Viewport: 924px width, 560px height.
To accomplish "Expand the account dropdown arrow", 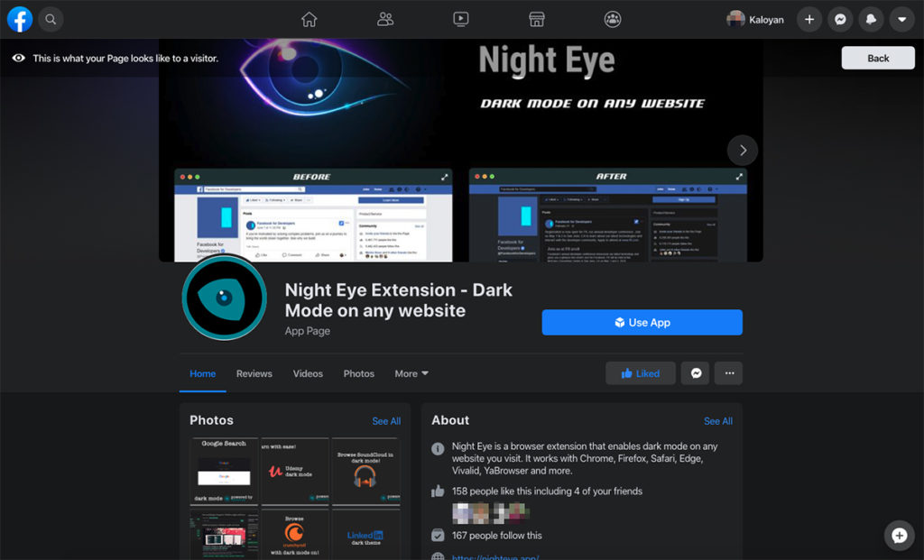I will pos(901,20).
